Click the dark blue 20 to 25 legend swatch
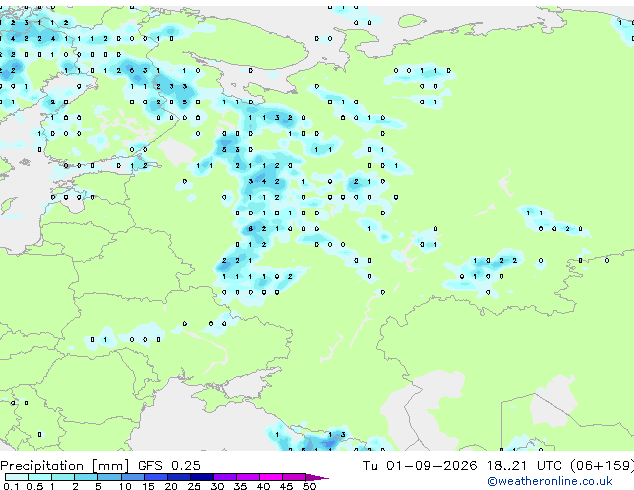Screen dimensions: 634x490 (x=178, y=477)
